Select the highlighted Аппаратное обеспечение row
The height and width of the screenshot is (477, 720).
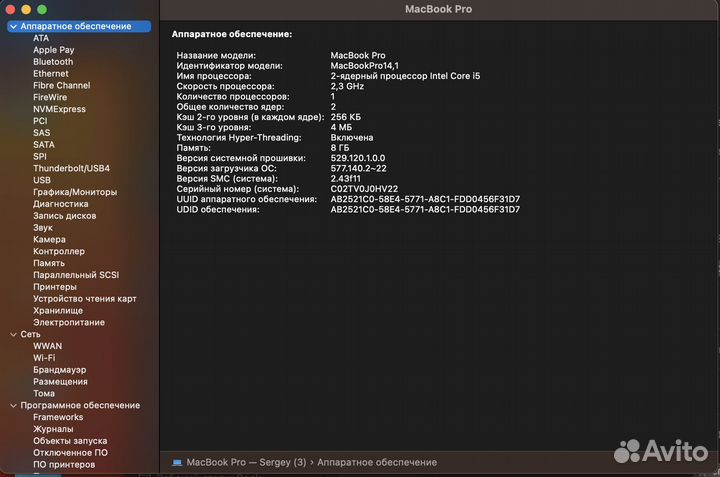(x=79, y=27)
